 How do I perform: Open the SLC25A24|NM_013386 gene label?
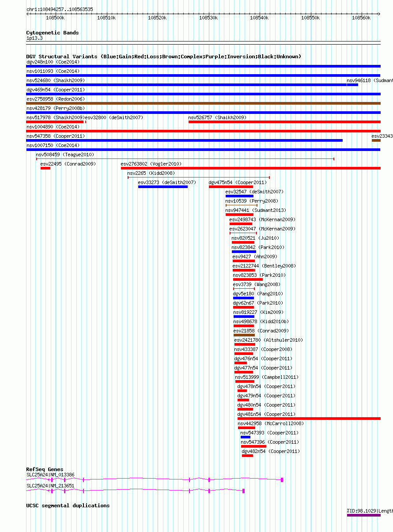50,475
